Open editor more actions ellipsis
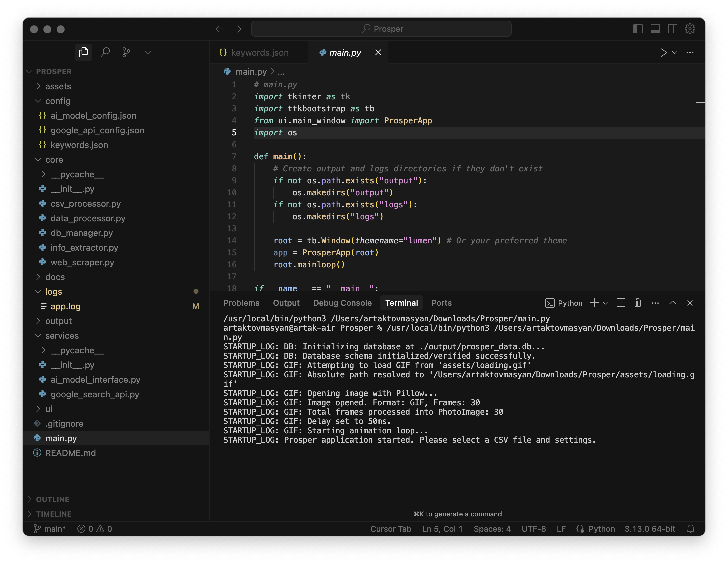The height and width of the screenshot is (564, 728). [690, 53]
